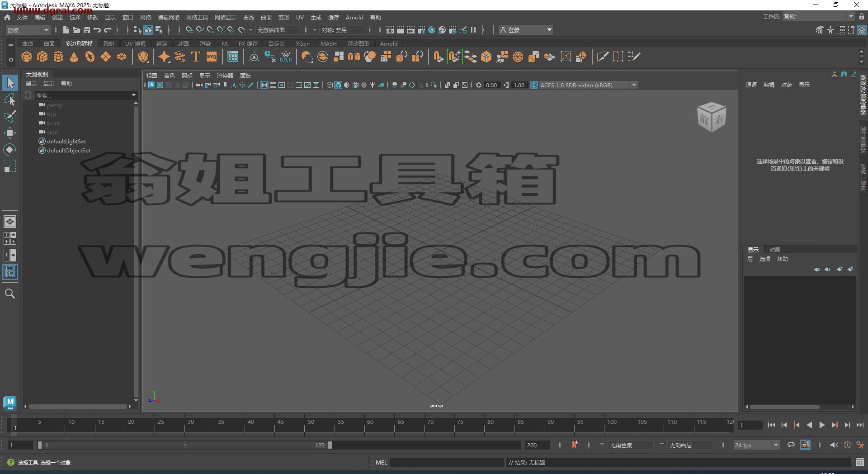Toggle playback loop mode
Viewport: 868px width, 474px height.
coord(791,445)
